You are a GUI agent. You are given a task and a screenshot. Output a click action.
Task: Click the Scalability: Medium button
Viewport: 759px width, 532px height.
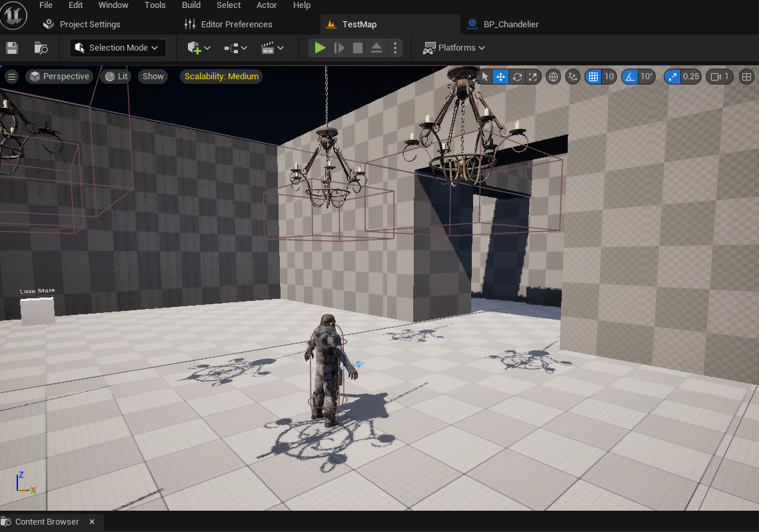point(221,77)
